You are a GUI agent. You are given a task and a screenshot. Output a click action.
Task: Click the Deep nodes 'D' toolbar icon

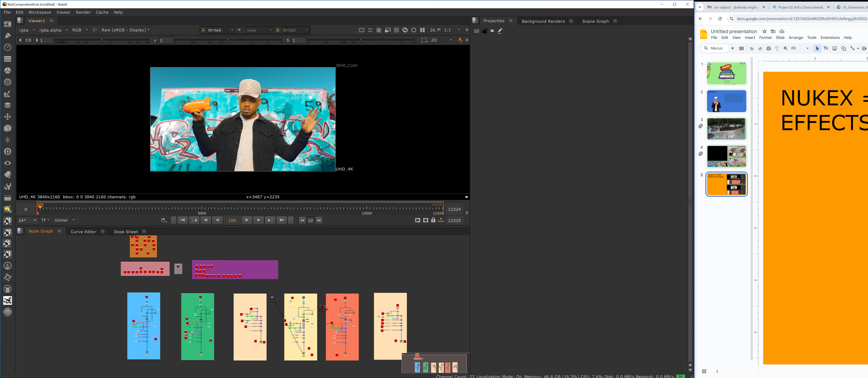point(7,152)
